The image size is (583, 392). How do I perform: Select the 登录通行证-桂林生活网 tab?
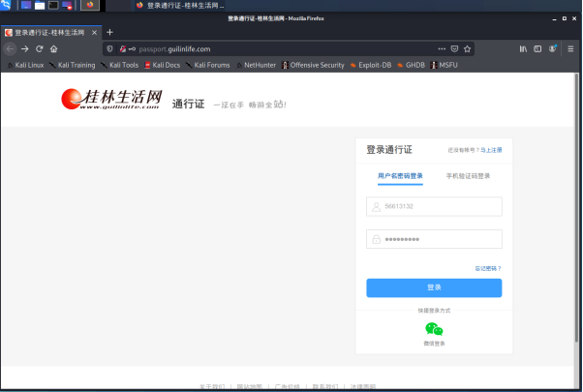[51, 33]
